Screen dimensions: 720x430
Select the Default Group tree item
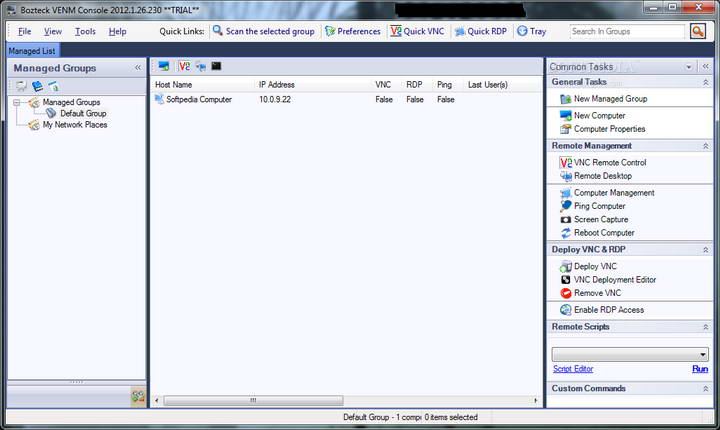(83, 113)
